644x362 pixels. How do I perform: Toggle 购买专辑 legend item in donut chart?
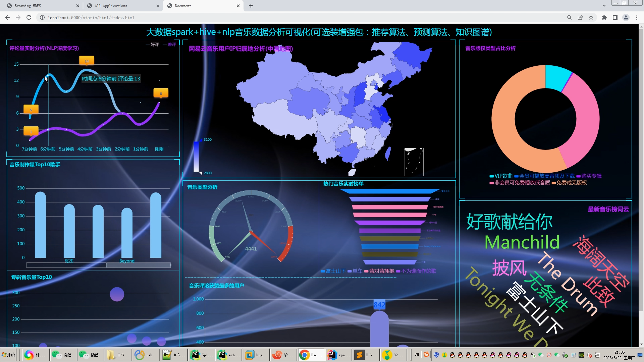point(589,176)
